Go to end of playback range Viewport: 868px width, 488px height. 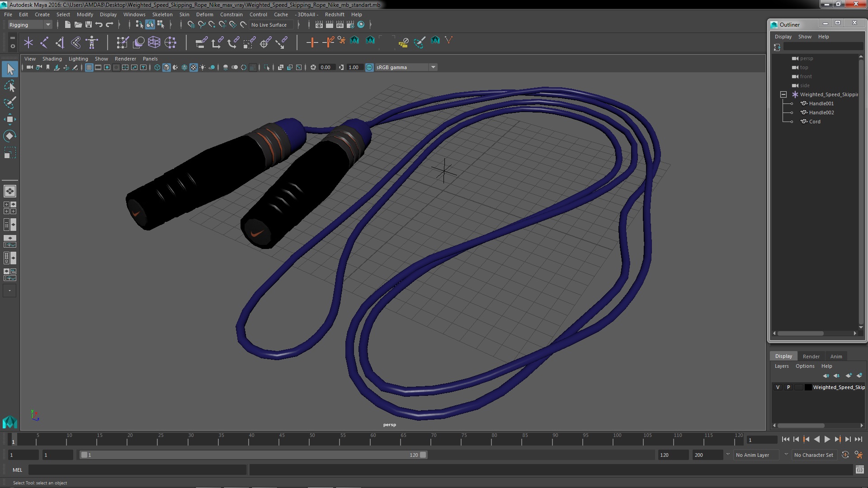[x=859, y=440]
